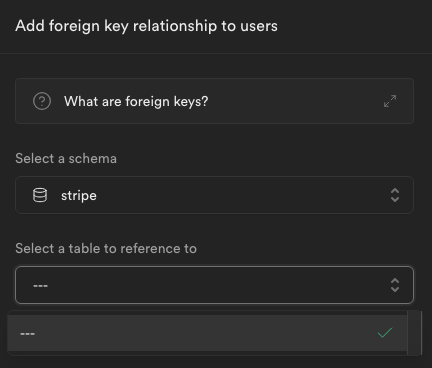Click the dropdown list scrollbar
This screenshot has width=432, height=368.
pyautogui.click(x=414, y=333)
